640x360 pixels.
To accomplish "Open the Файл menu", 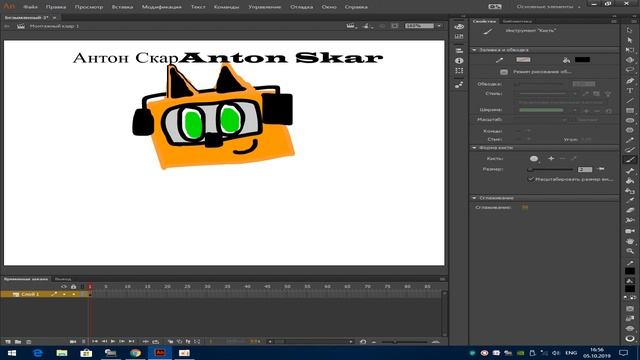I will [30, 7].
